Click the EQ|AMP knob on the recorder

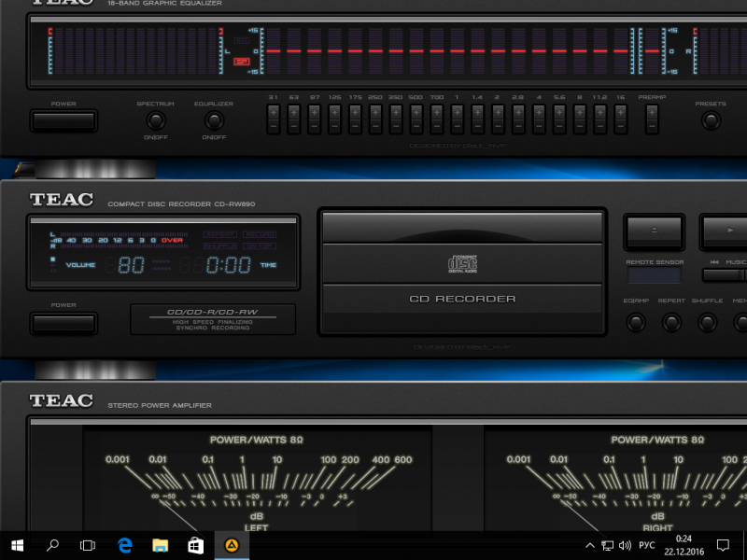[636, 322]
